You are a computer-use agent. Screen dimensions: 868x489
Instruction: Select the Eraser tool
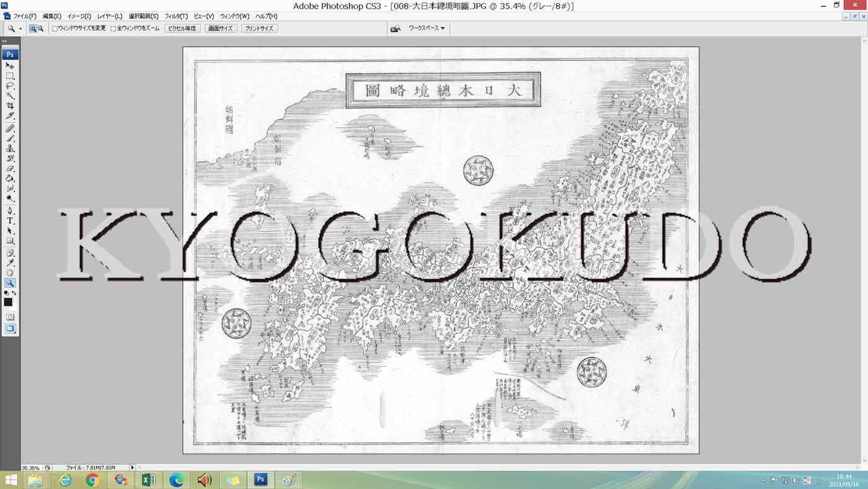[x=10, y=168]
